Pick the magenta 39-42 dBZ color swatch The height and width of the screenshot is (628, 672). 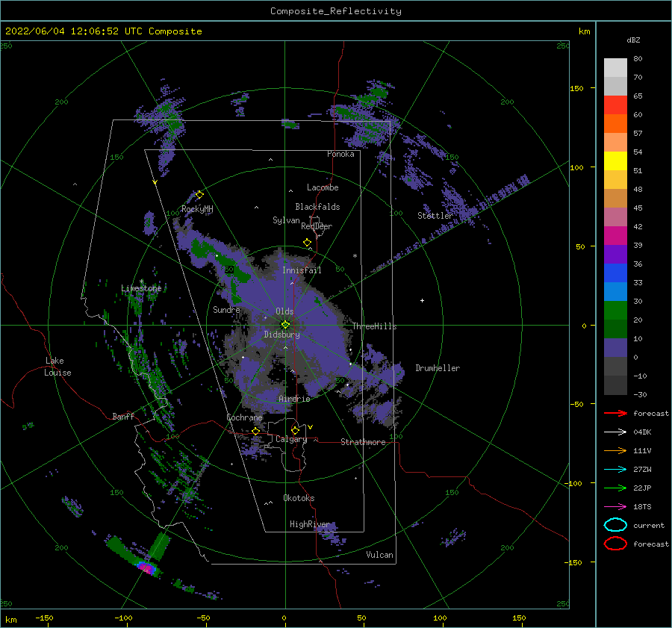coord(615,236)
